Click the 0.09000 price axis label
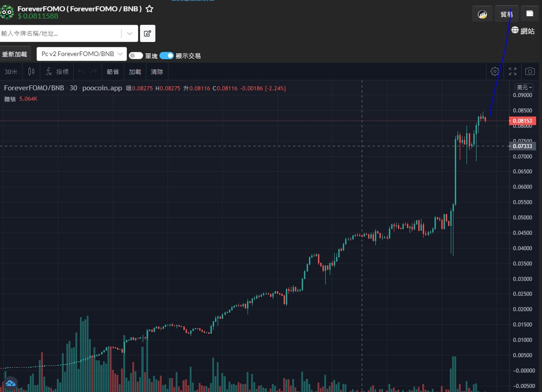 point(523,95)
